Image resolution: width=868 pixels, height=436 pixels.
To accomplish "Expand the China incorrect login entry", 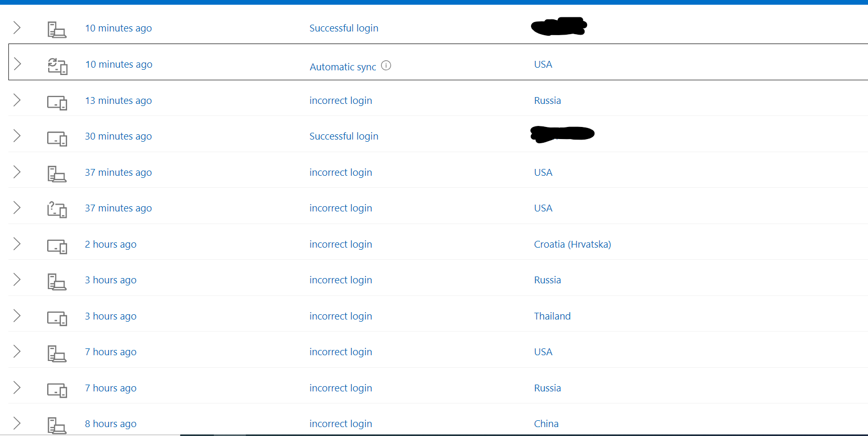I will 17,423.
